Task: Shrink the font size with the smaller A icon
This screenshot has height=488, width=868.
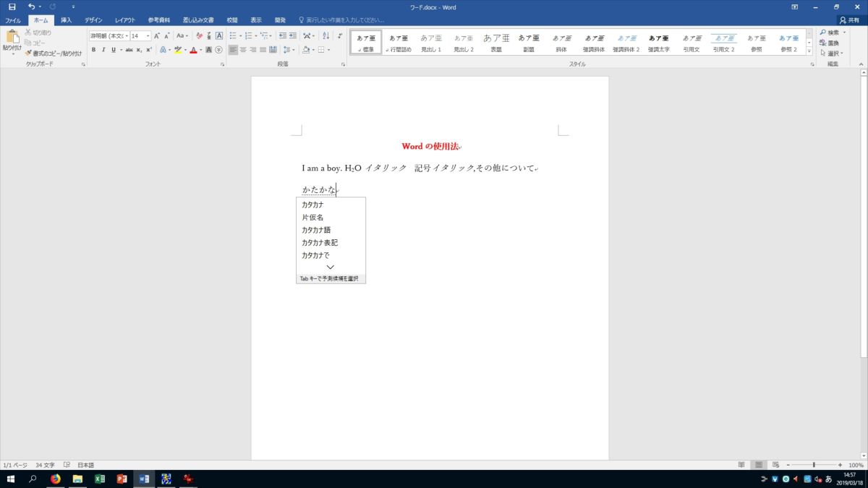Action: point(167,35)
